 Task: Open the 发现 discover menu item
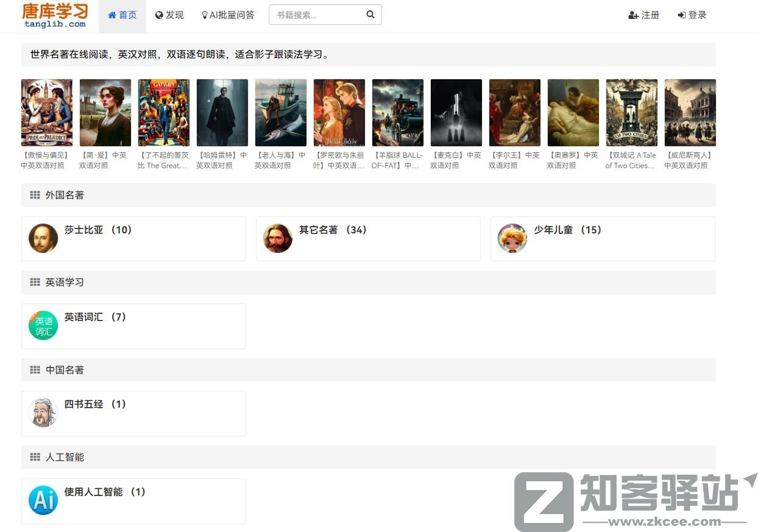pyautogui.click(x=169, y=15)
